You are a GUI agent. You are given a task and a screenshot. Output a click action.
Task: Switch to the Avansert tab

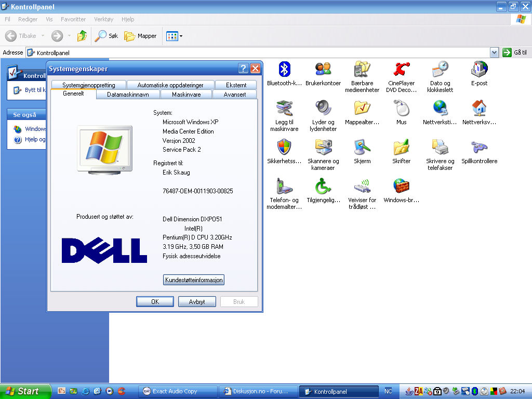point(235,95)
